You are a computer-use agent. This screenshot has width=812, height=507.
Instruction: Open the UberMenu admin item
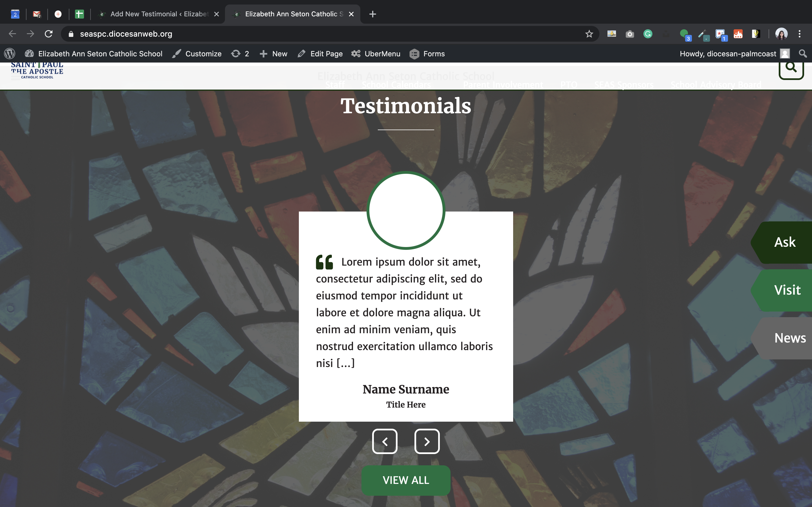[376, 54]
